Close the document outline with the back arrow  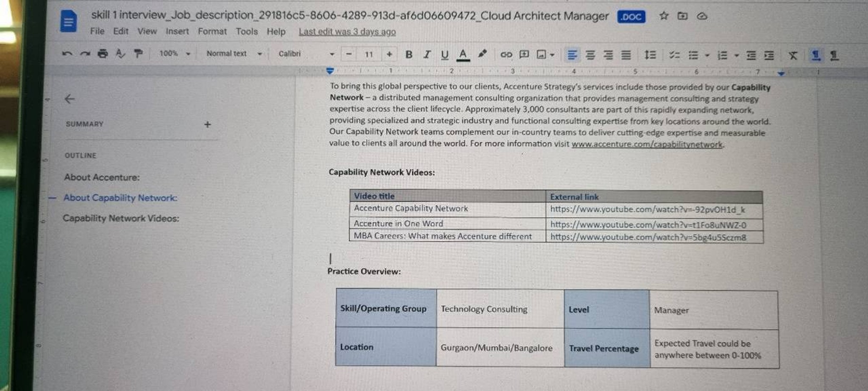click(70, 99)
